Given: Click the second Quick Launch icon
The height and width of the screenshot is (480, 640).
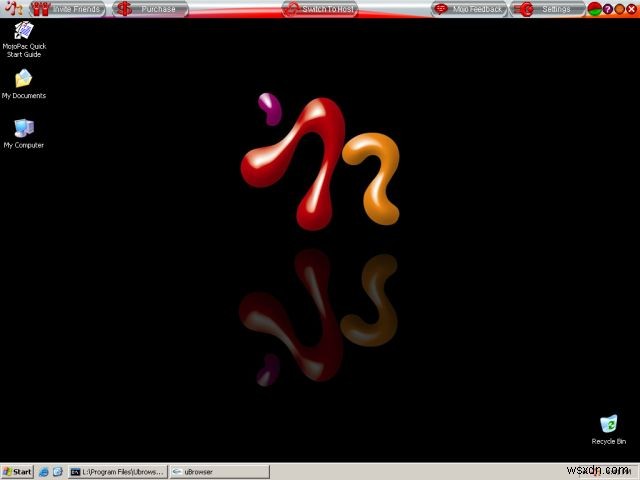Looking at the screenshot, I should (58, 472).
